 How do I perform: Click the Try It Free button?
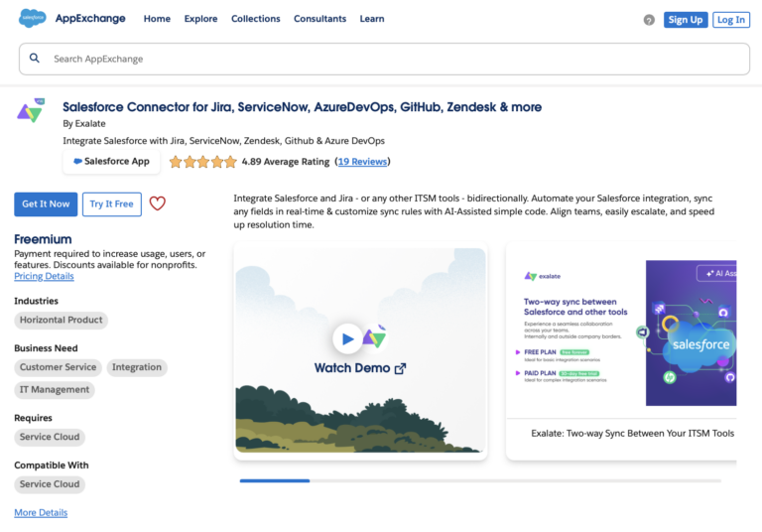pos(111,203)
